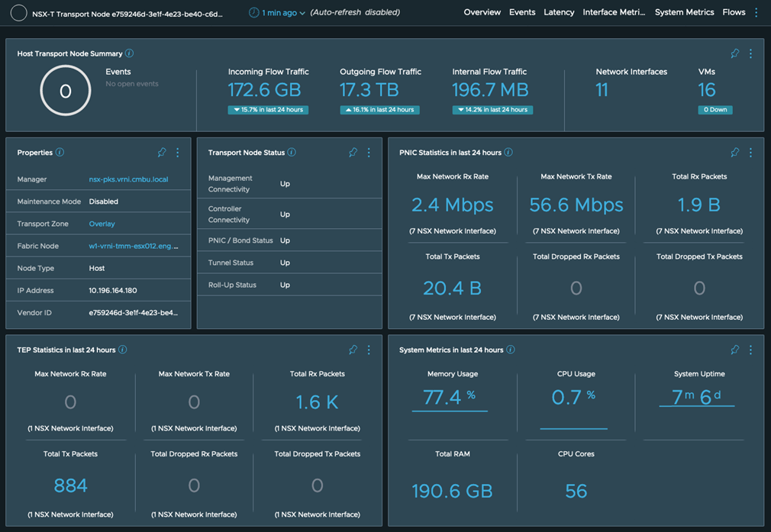Expand TEP Statistics three-dot options menu

coord(369,350)
